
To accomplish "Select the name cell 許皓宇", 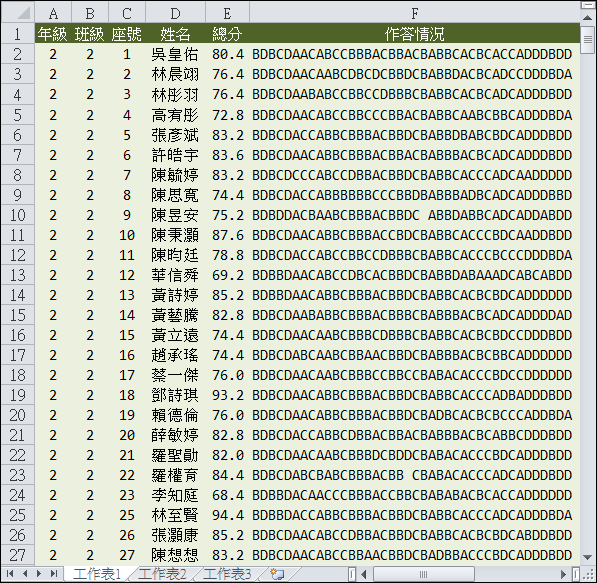I will pyautogui.click(x=175, y=155).
